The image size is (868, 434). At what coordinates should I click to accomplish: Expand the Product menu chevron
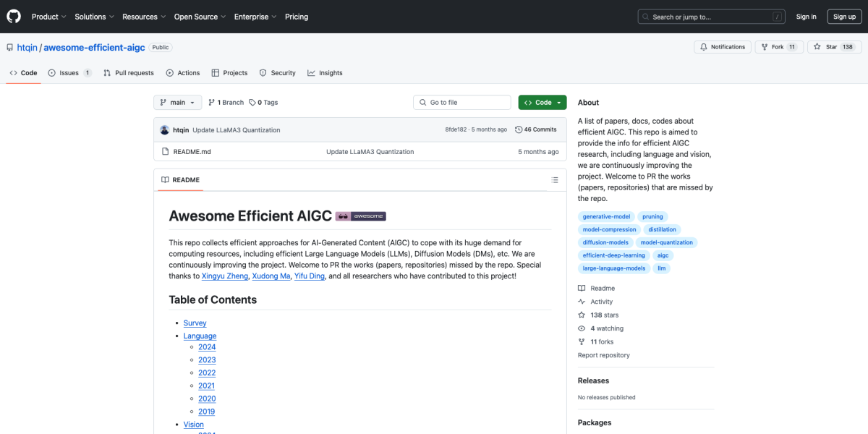tap(63, 16)
